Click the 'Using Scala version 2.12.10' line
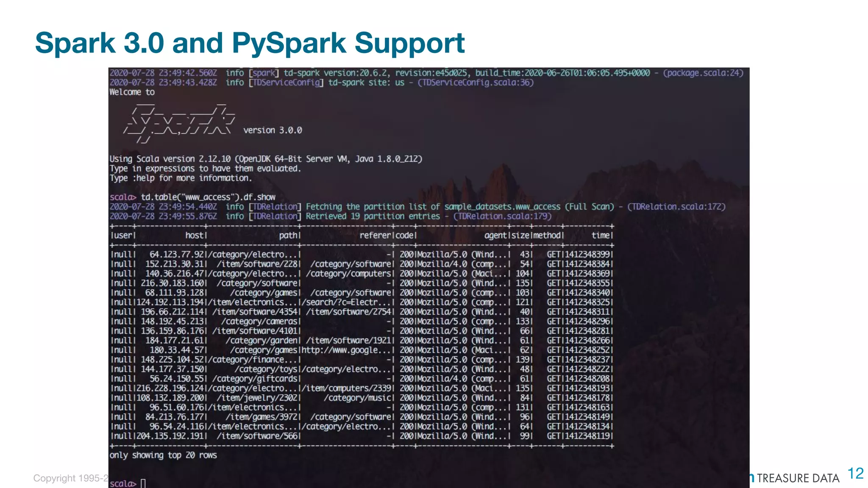 (x=266, y=159)
